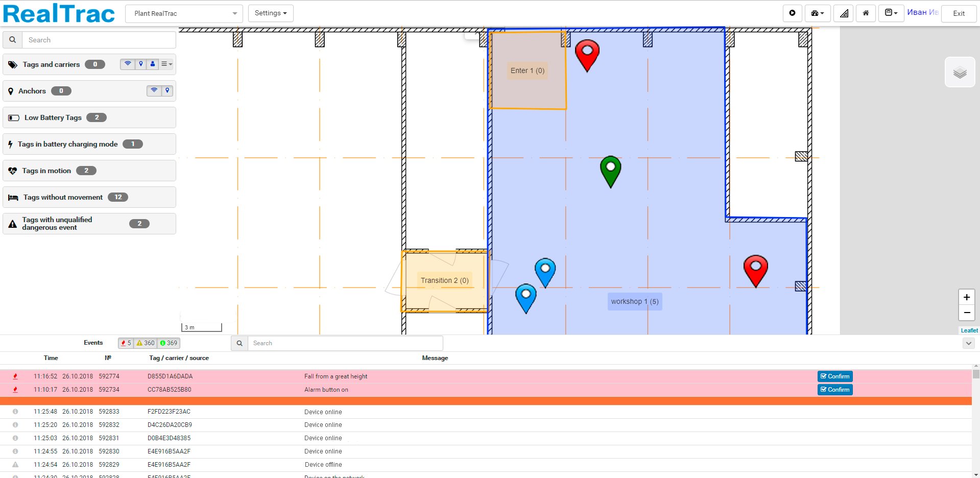Click tag ID F2FD223F23AC
The width and height of the screenshot is (980, 478).
(169, 412)
